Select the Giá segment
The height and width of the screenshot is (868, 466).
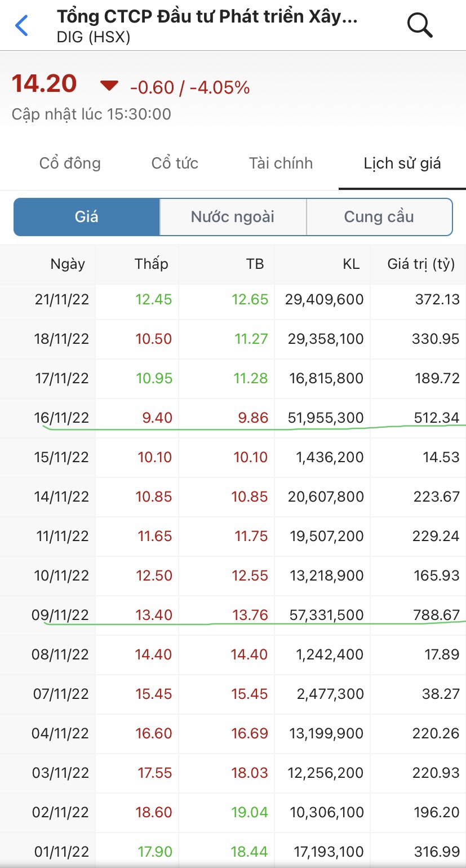[87, 217]
